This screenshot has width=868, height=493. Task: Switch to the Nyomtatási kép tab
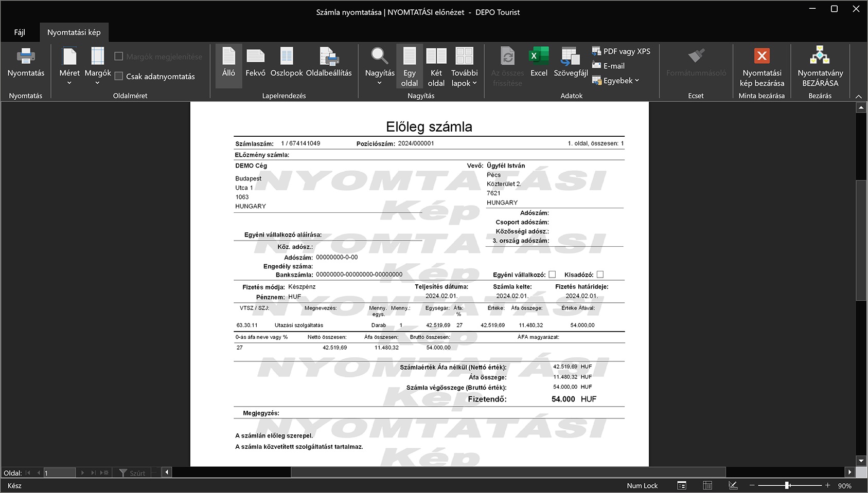pos(74,32)
